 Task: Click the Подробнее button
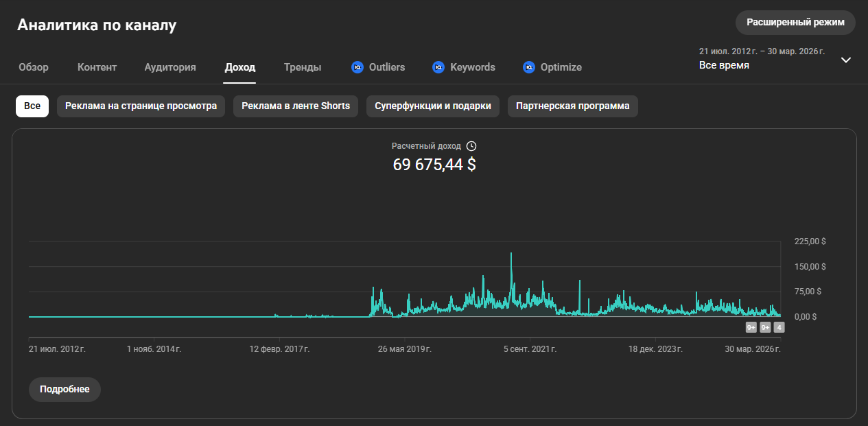(x=64, y=389)
